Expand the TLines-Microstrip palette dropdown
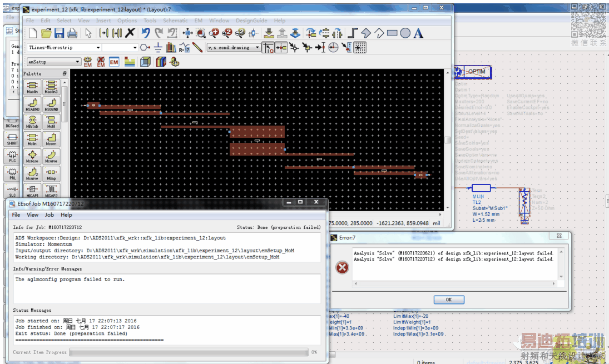 click(98, 48)
